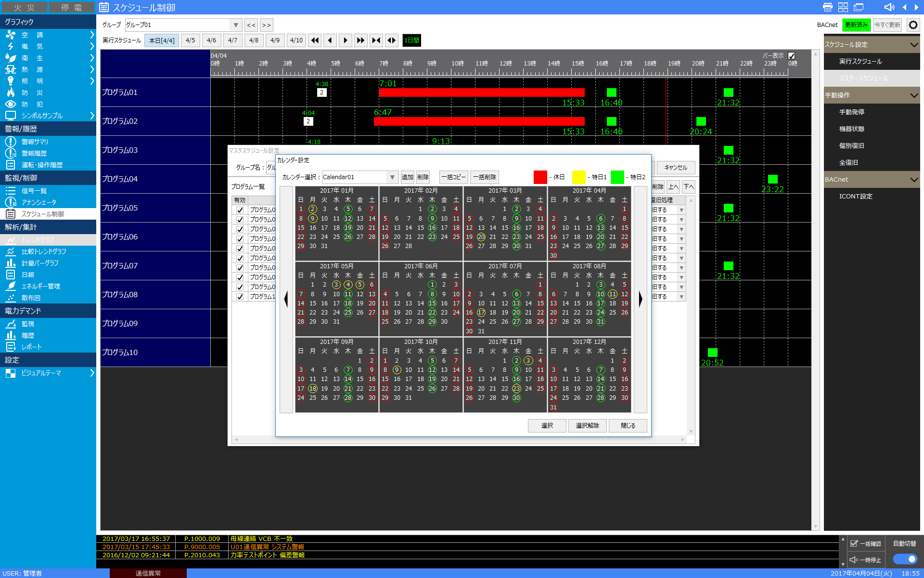Image resolution: width=924 pixels, height=578 pixels.
Task: Click the window switch icon in the title bar
Action: pyautogui.click(x=859, y=7)
